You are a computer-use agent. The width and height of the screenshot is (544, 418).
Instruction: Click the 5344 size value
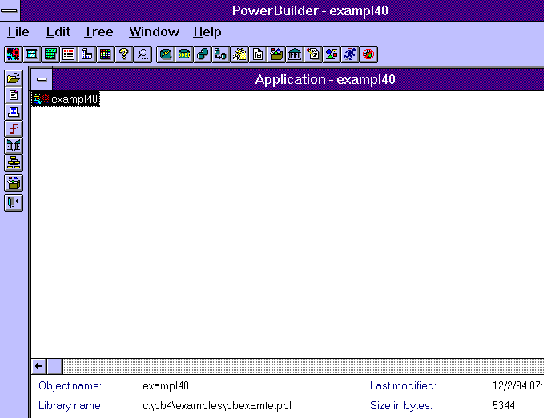point(503,405)
